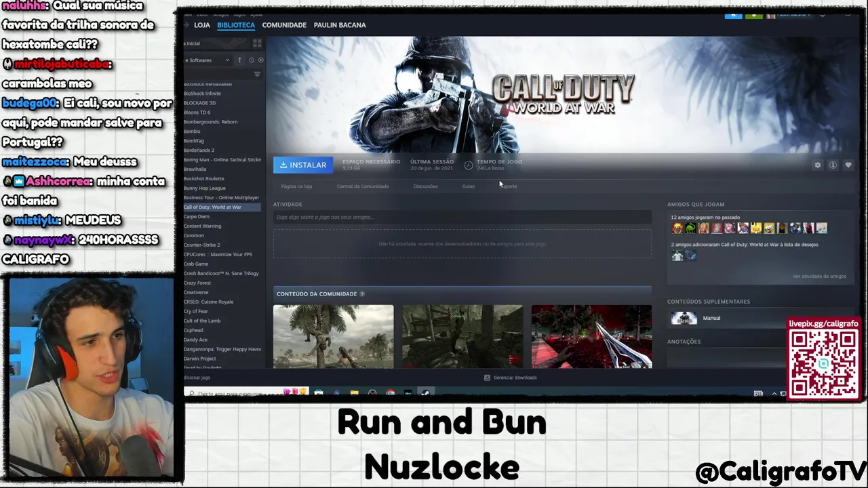Open the Página na loja link
868x488 pixels.
pos(296,186)
